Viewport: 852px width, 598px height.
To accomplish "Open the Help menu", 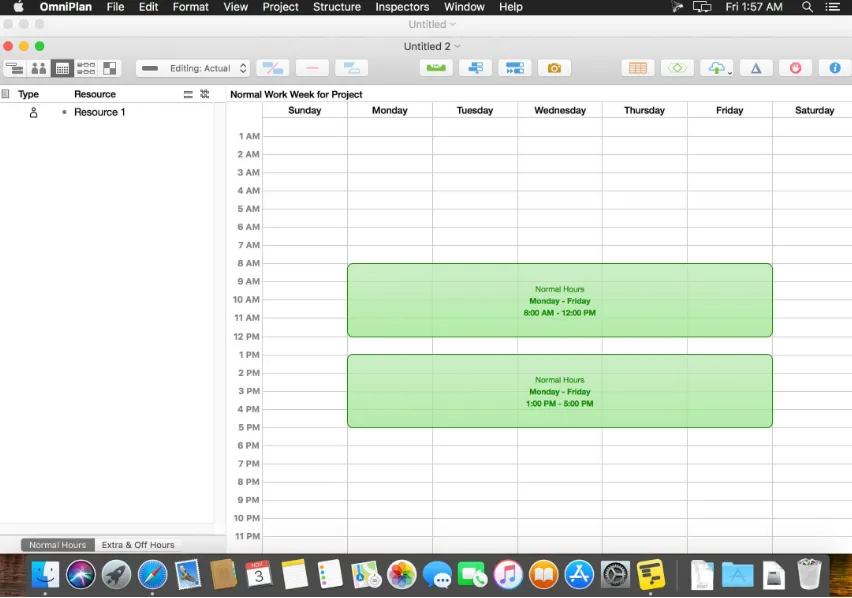I will (511, 7).
